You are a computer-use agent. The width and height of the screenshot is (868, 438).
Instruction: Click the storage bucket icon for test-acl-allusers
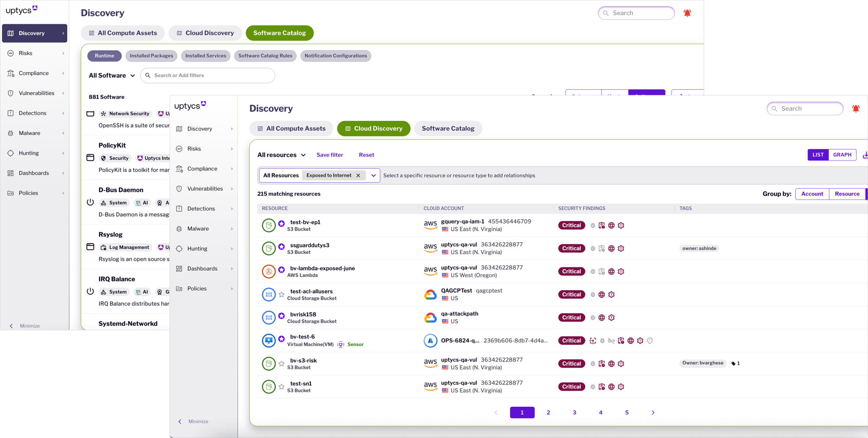click(269, 294)
